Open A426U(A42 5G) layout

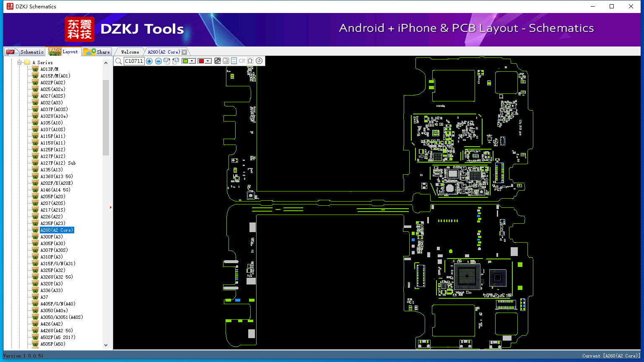57,331
